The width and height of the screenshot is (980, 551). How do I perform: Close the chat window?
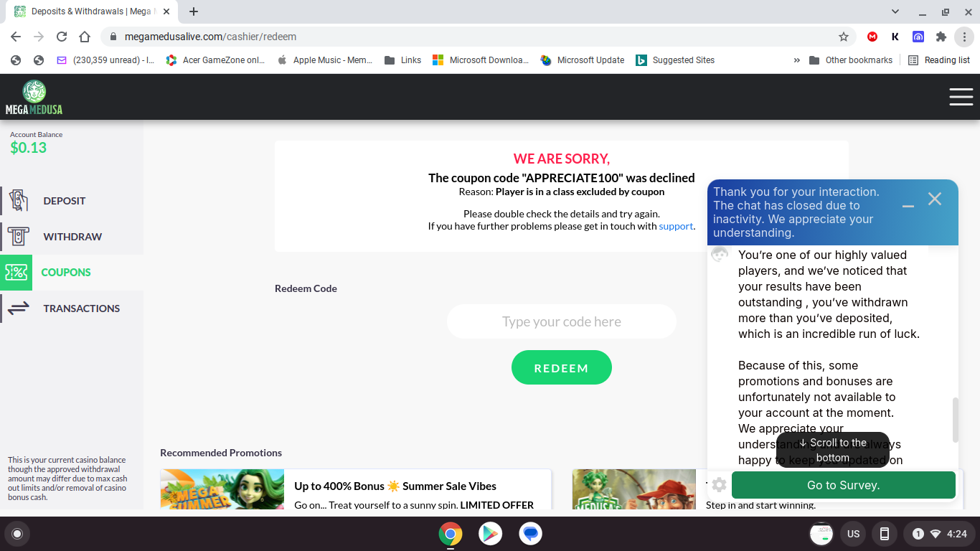pyautogui.click(x=934, y=199)
